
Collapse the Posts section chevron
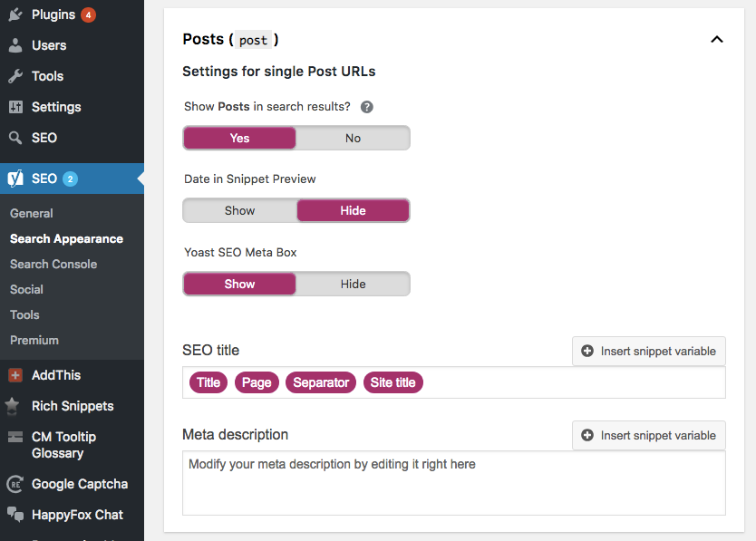click(x=717, y=40)
